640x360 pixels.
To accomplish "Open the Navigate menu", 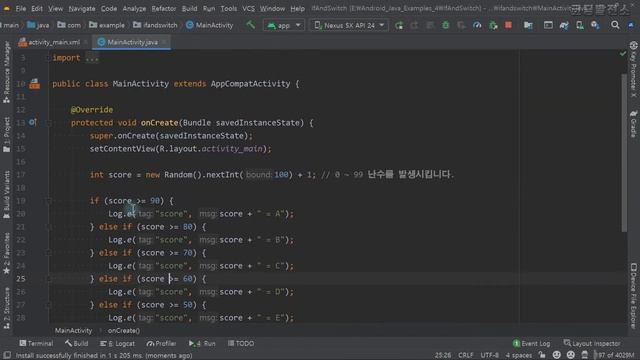I will pyautogui.click(x=82, y=9).
